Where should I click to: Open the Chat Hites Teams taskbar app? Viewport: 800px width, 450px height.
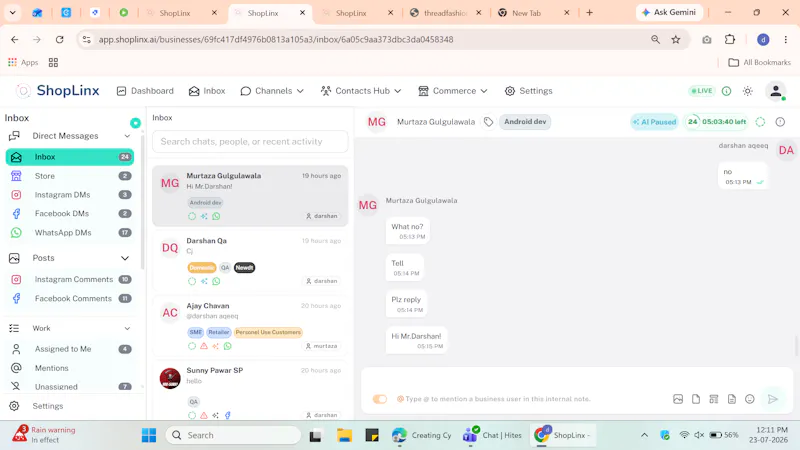tap(493, 435)
